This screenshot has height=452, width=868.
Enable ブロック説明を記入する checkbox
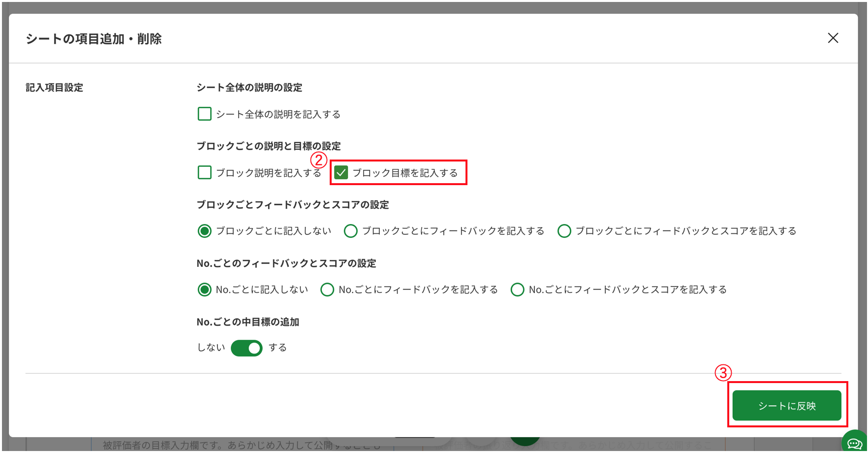pos(204,173)
